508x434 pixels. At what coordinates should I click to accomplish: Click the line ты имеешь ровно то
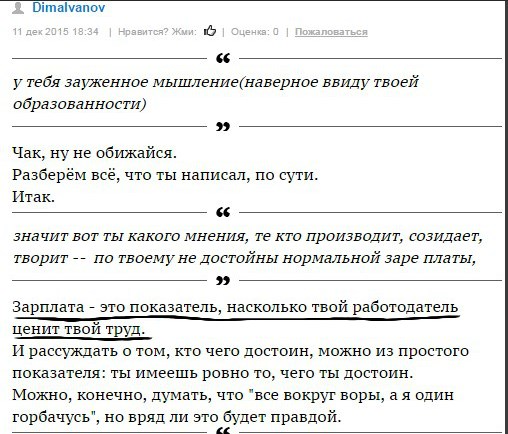click(x=213, y=373)
